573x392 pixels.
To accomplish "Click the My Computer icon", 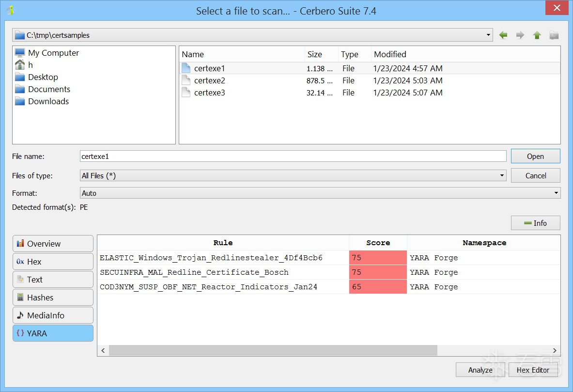I will coord(20,53).
